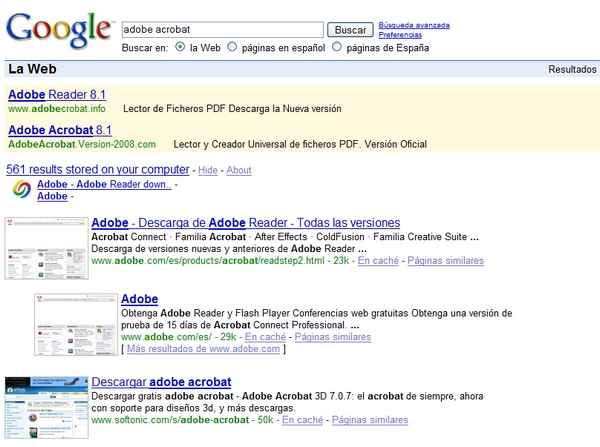The height and width of the screenshot is (447, 600).
Task: Open 'Páginas similares' for readstep2.html result
Action: (445, 261)
